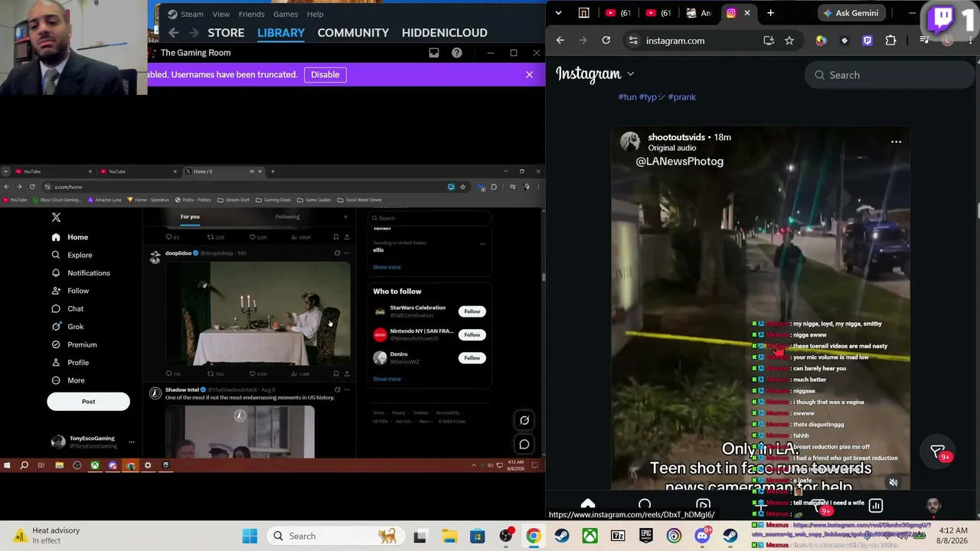Open Notifications in the X sidebar
The image size is (980, 551).
click(80, 273)
